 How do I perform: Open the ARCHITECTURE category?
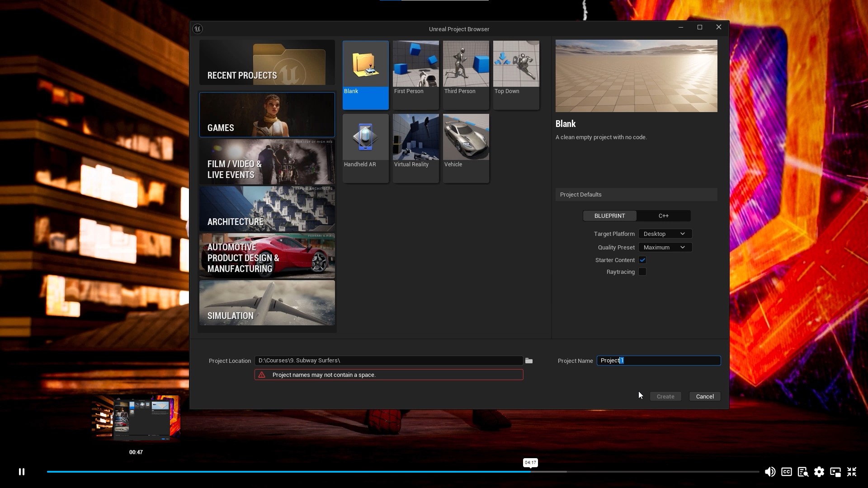[267, 209]
